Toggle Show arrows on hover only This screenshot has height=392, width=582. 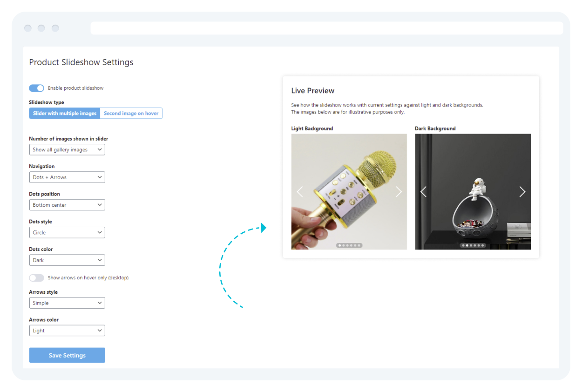[36, 278]
